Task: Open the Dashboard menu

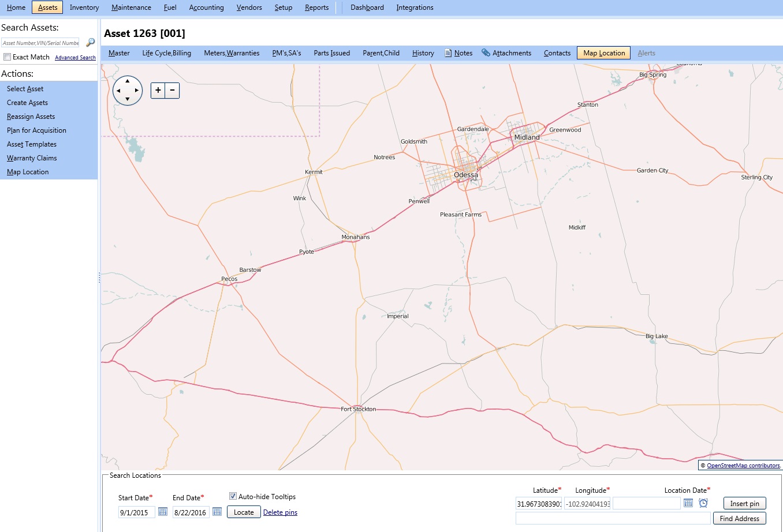Action: [367, 8]
